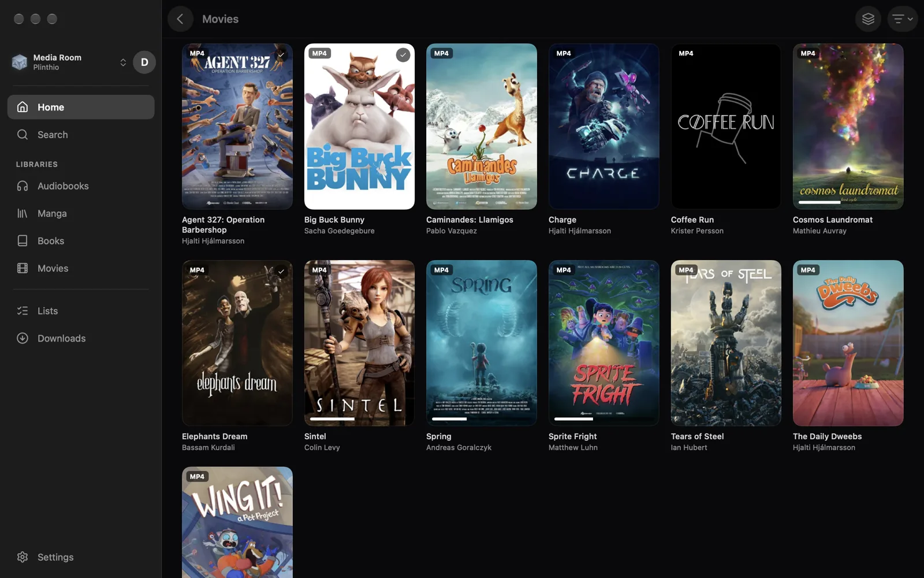Open the collections stack icon

[868, 19]
